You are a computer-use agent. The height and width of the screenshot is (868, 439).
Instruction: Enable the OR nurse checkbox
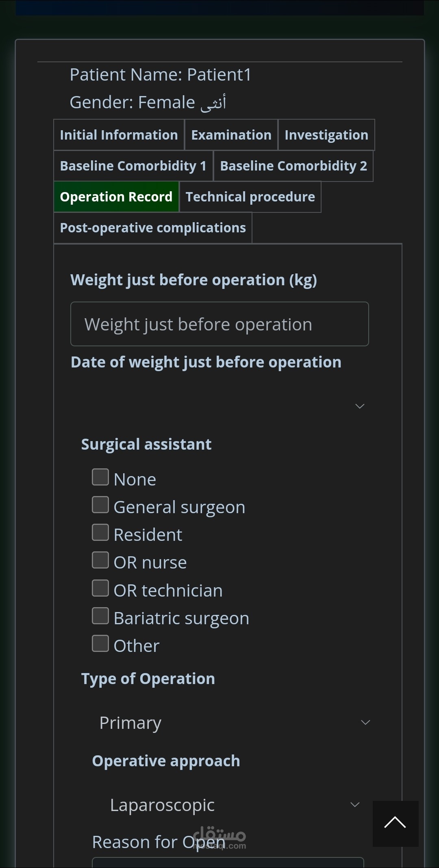(100, 560)
